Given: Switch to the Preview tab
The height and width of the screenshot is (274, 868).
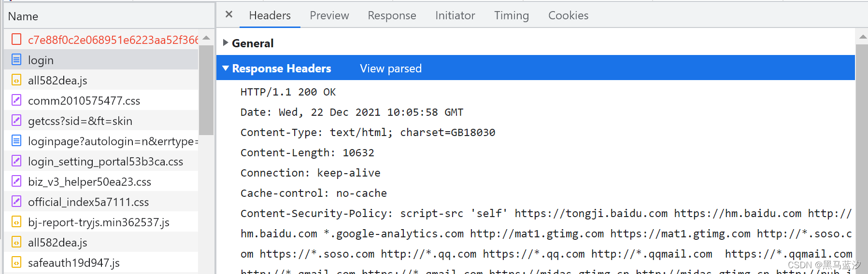Looking at the screenshot, I should pos(329,15).
